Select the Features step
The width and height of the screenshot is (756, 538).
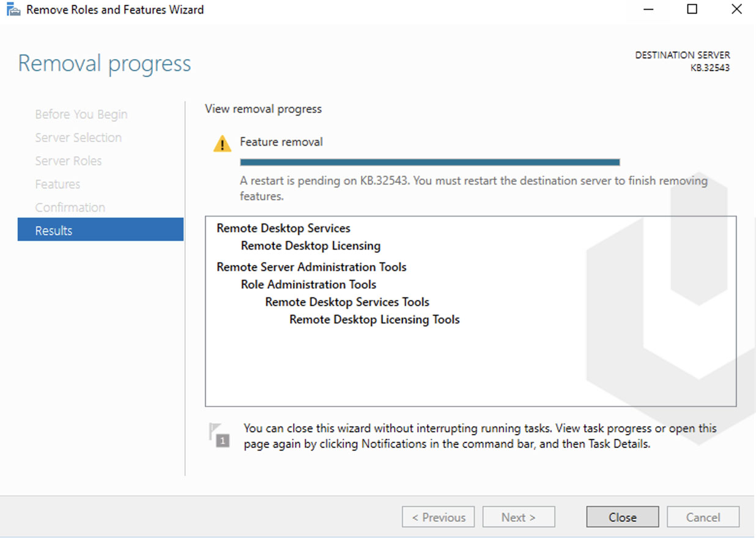point(57,184)
